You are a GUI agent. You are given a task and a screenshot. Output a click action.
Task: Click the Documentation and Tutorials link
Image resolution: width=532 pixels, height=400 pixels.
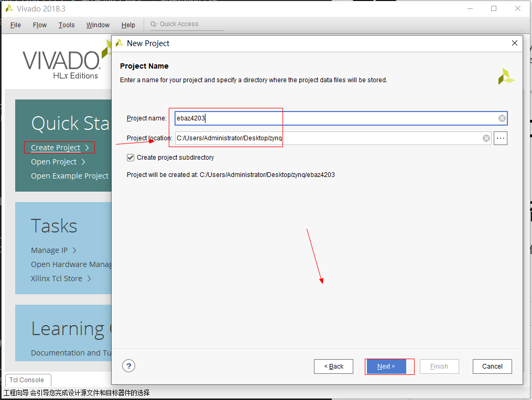coord(71,353)
